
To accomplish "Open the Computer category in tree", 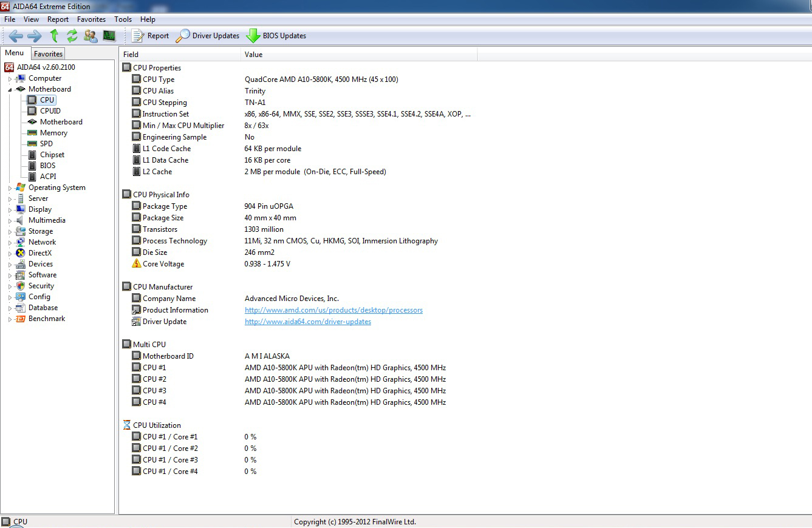I will pyautogui.click(x=39, y=78).
